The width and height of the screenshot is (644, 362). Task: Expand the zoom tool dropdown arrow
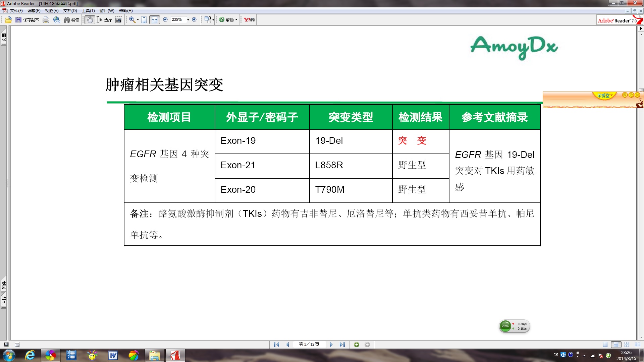click(138, 20)
